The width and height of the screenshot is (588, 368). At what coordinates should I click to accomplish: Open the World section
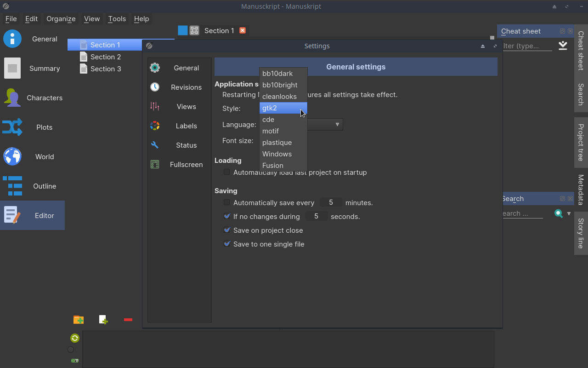(x=32, y=157)
